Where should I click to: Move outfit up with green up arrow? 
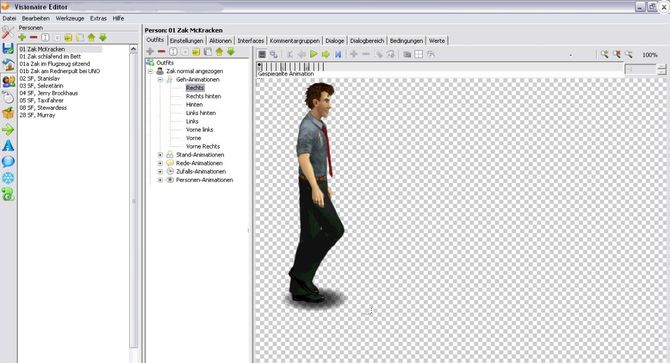[x=219, y=52]
